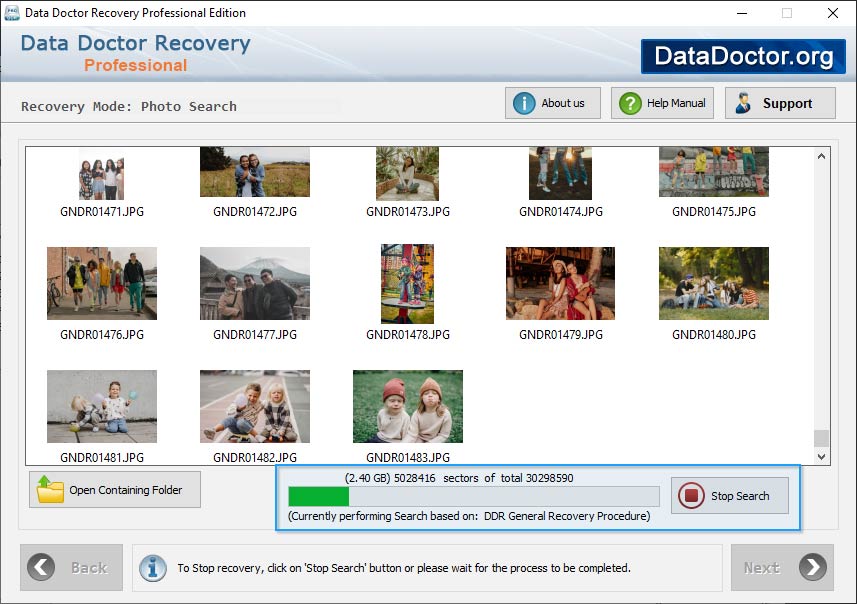Viewport: 857px width, 604px height.
Task: Select thumbnail of GNDR01477.JPG
Action: tap(255, 283)
